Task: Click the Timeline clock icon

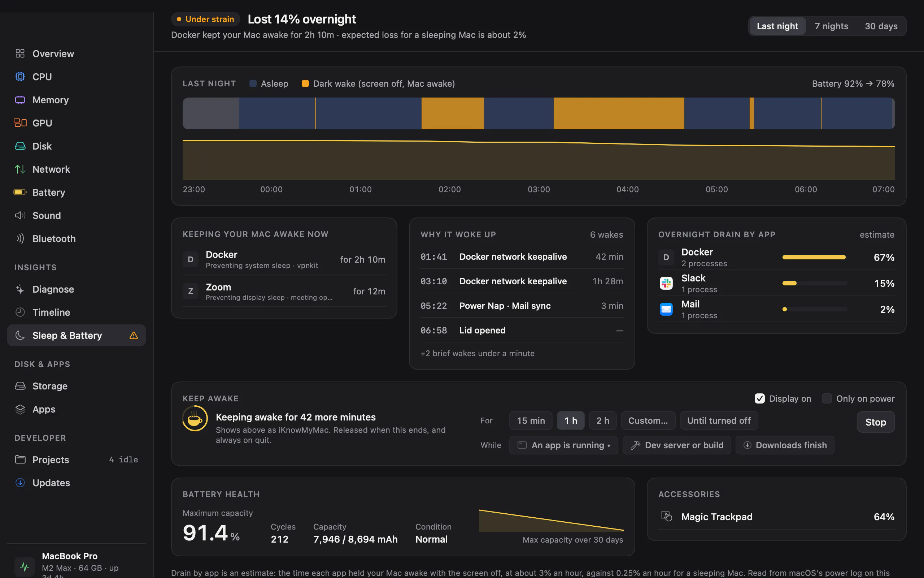Action: 20,312
